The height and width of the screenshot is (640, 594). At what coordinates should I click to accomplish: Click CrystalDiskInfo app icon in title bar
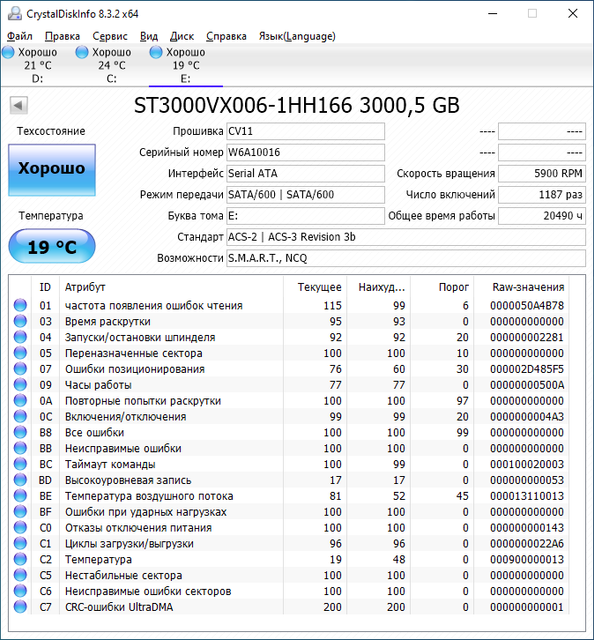[14, 13]
